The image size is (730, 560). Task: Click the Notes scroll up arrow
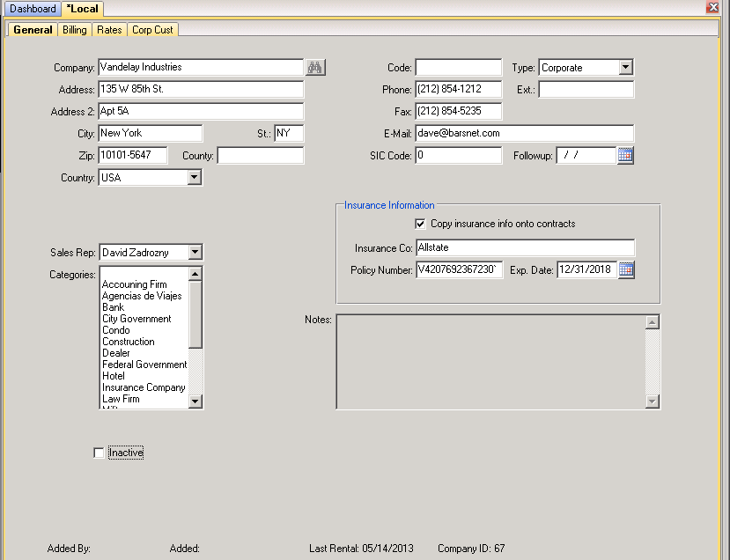(x=653, y=322)
